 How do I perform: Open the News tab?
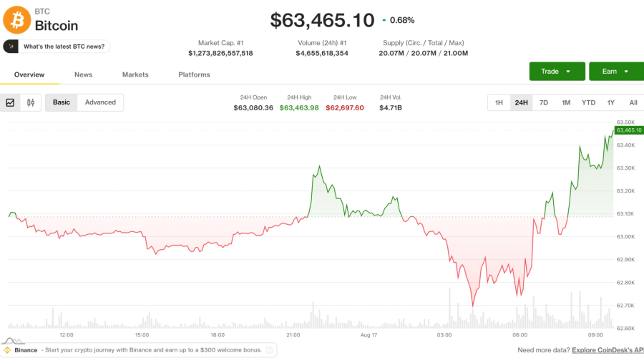pos(84,74)
